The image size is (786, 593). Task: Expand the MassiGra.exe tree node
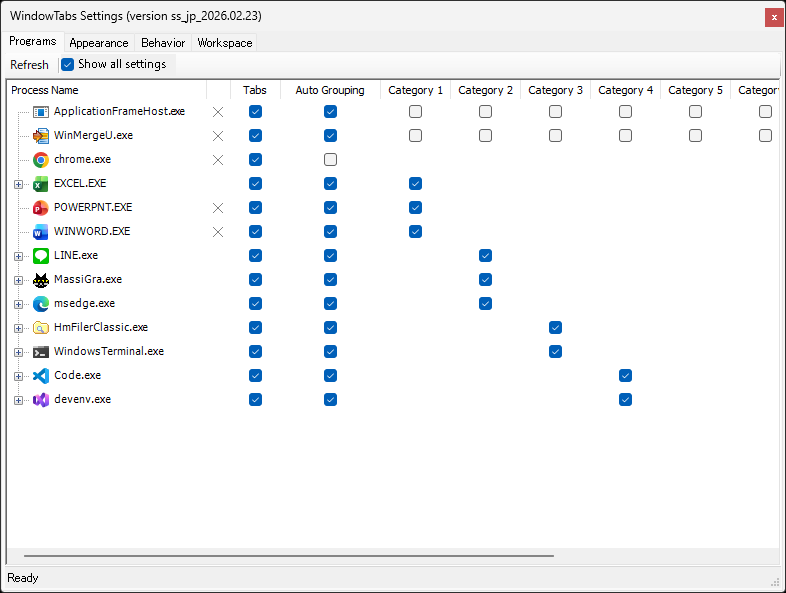pos(19,280)
